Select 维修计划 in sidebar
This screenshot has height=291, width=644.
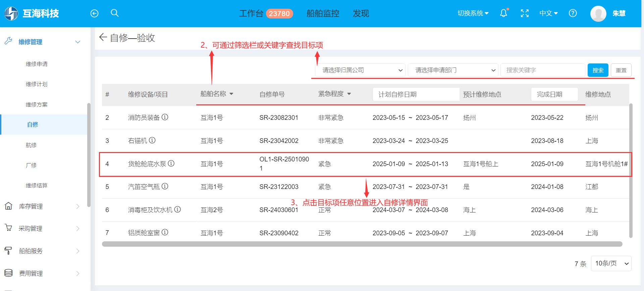coord(37,84)
